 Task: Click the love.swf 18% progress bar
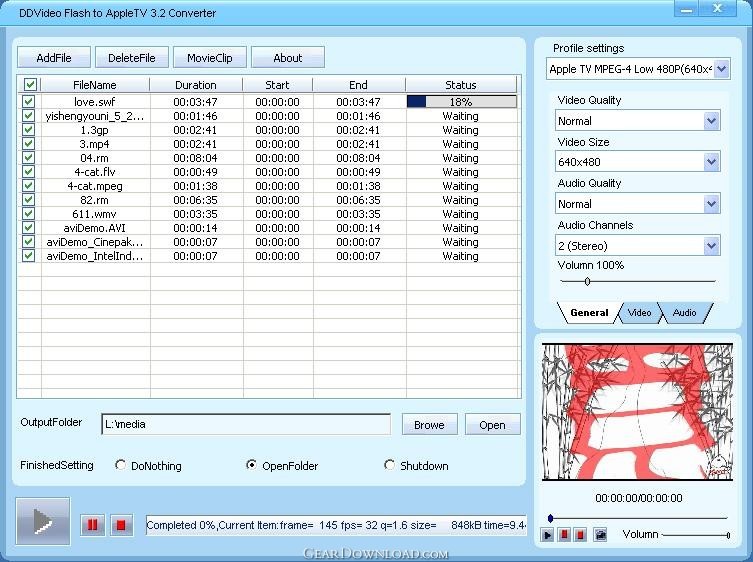(x=462, y=101)
